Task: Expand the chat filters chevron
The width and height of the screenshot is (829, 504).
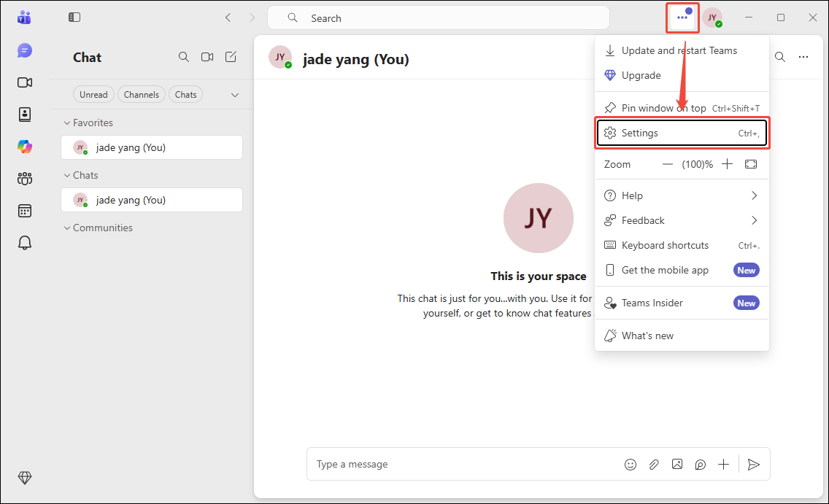Action: pos(235,95)
